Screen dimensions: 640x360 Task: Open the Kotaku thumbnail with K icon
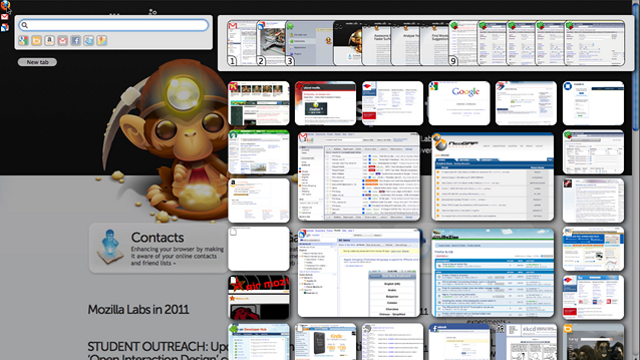[259, 103]
